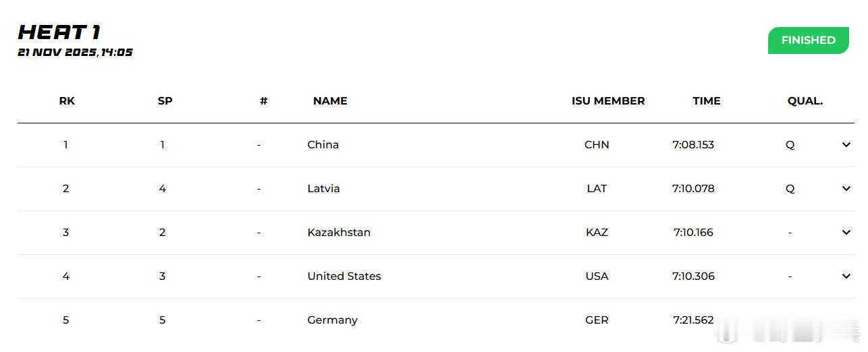Click the RK column header
This screenshot has height=352, width=868.
pyautogui.click(x=67, y=101)
